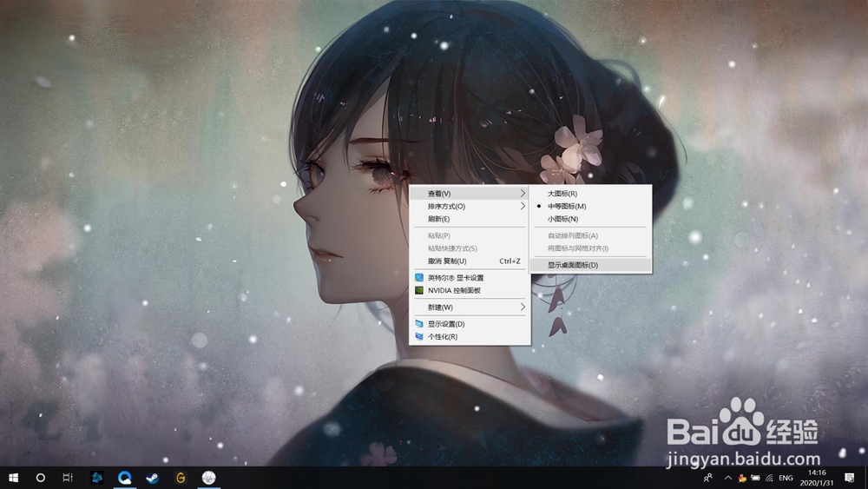
Task: Toggle 将图标与网格对齐(I) align to grid
Action: point(591,248)
